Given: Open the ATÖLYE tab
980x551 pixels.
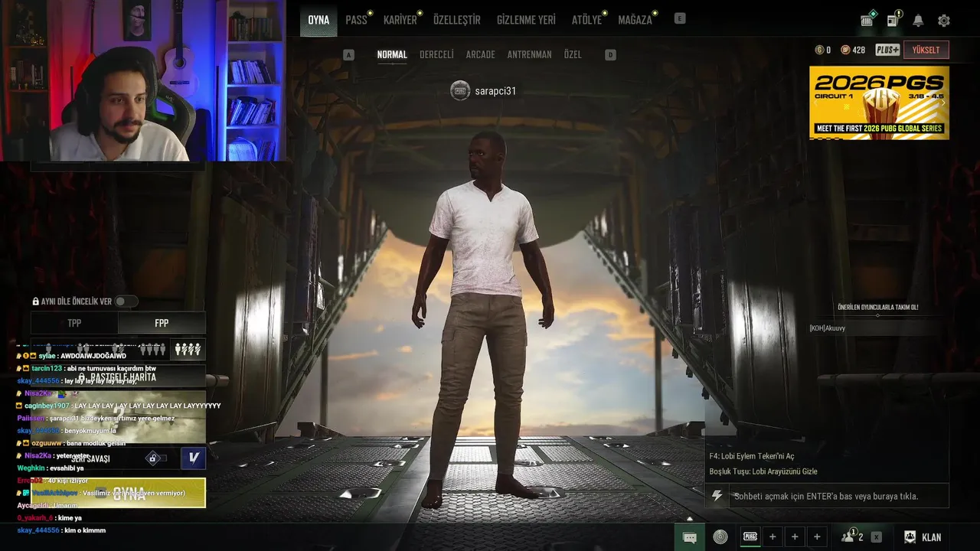Looking at the screenshot, I should (x=586, y=20).
